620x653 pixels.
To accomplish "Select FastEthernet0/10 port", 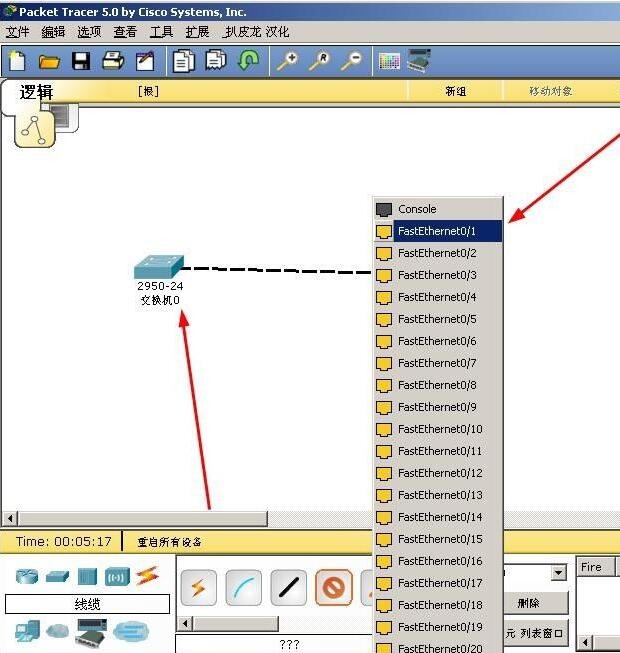I will [438, 429].
